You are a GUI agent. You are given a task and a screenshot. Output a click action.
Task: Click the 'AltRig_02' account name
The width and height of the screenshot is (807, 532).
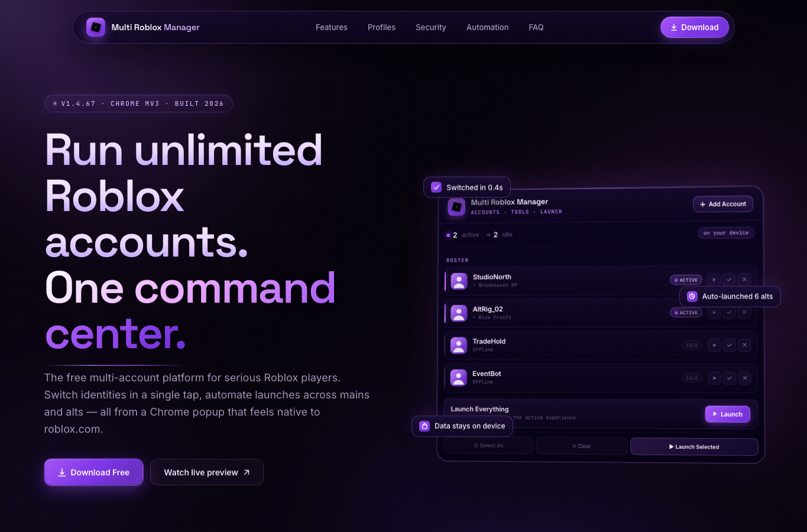488,309
